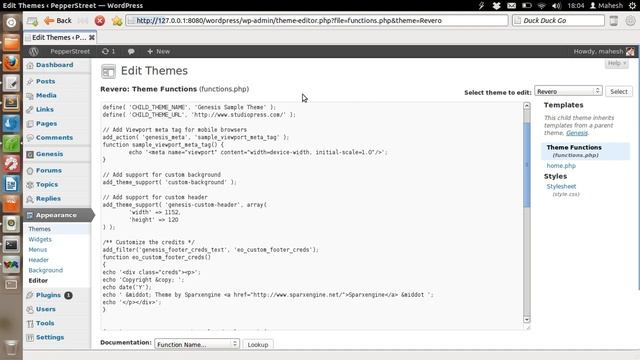Go to Header submenu
This screenshot has width=640, height=360.
point(39,260)
